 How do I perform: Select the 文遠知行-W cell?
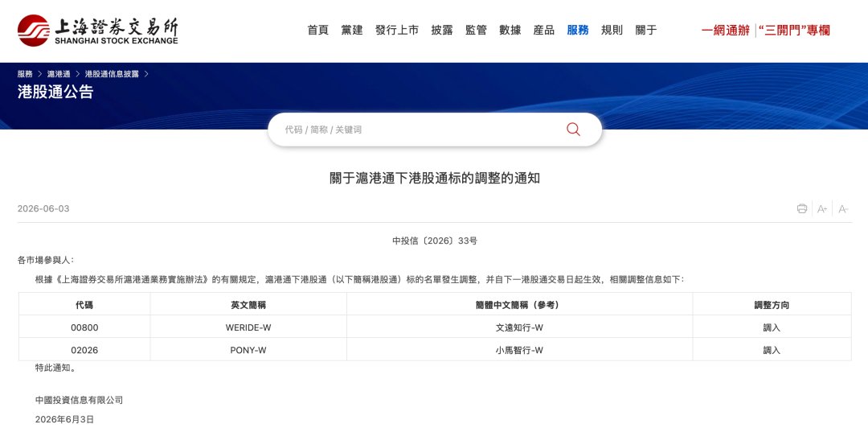(519, 327)
